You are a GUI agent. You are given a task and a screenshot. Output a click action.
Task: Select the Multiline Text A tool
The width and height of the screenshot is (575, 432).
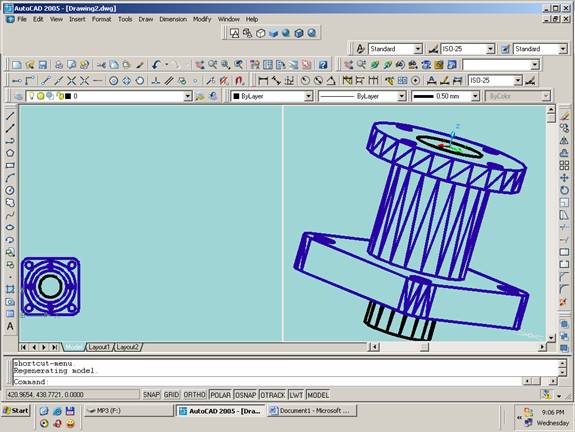[10, 326]
